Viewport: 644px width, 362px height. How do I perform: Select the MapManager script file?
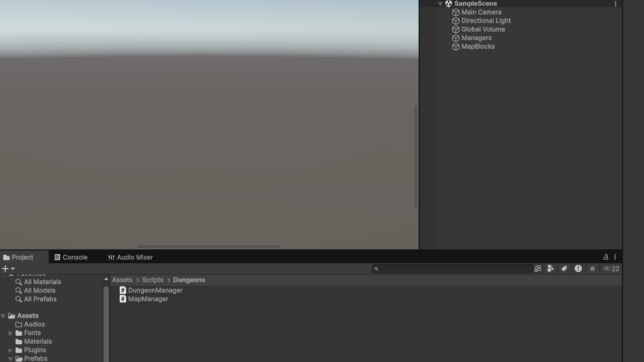point(148,299)
